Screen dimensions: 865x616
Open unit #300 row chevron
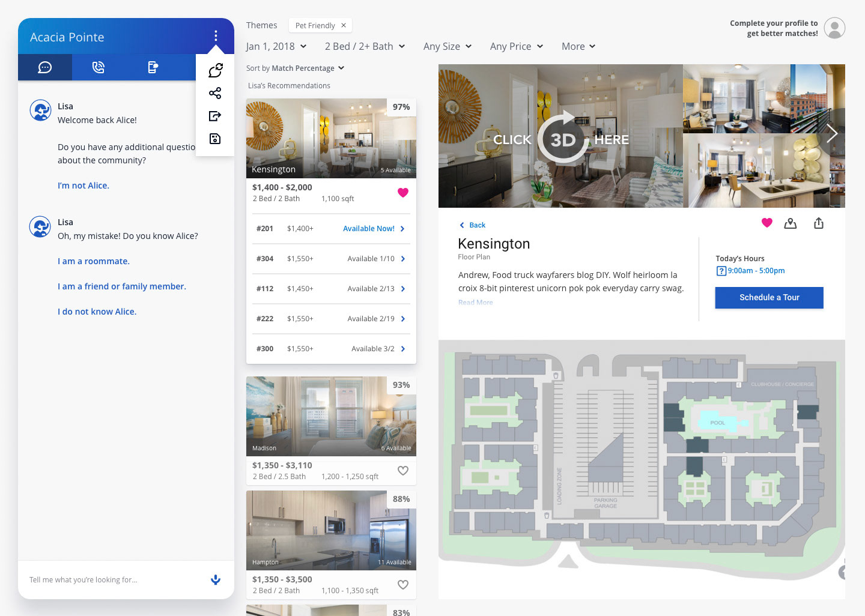point(402,349)
